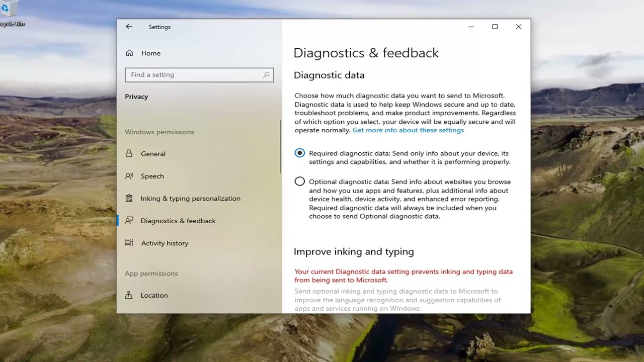
Task: Select Optional diagnostic data radio button
Action: click(x=299, y=182)
